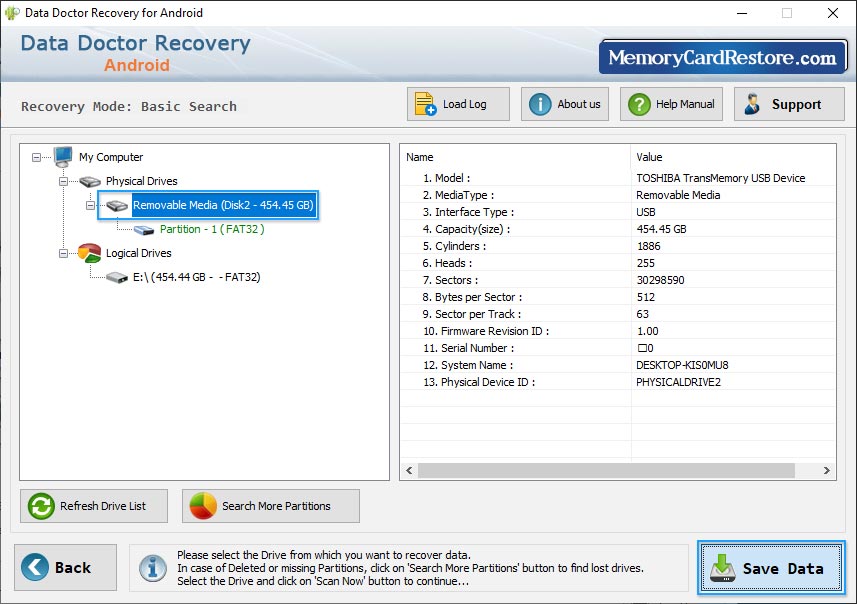
Task: Click the info icon beside instructions
Action: (x=153, y=568)
